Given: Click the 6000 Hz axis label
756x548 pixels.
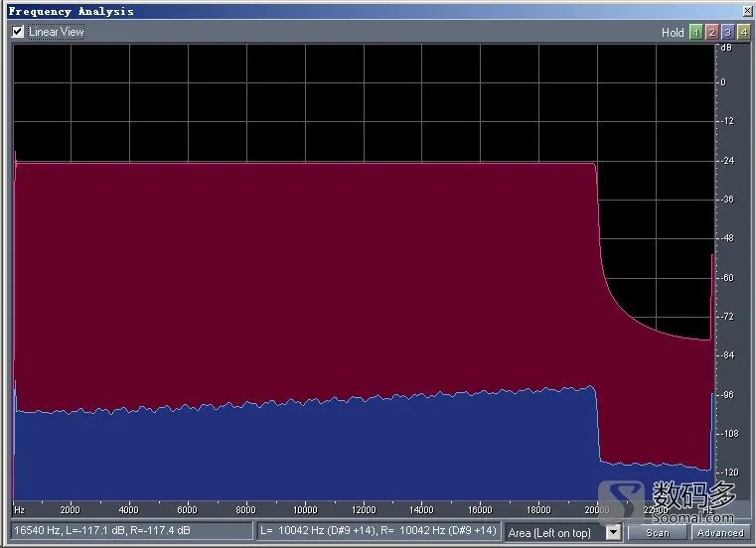Looking at the screenshot, I should coord(187,510).
